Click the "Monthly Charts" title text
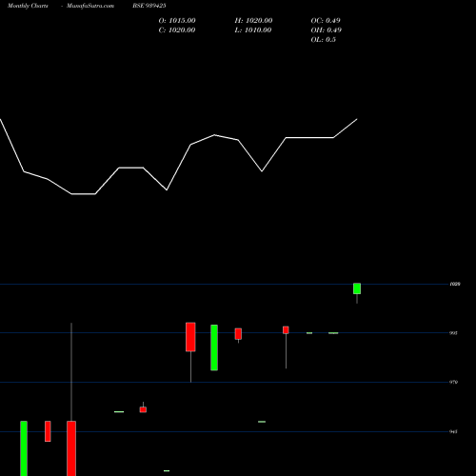Image resolution: width=476 pixels, height=476 pixels. click(28, 6)
